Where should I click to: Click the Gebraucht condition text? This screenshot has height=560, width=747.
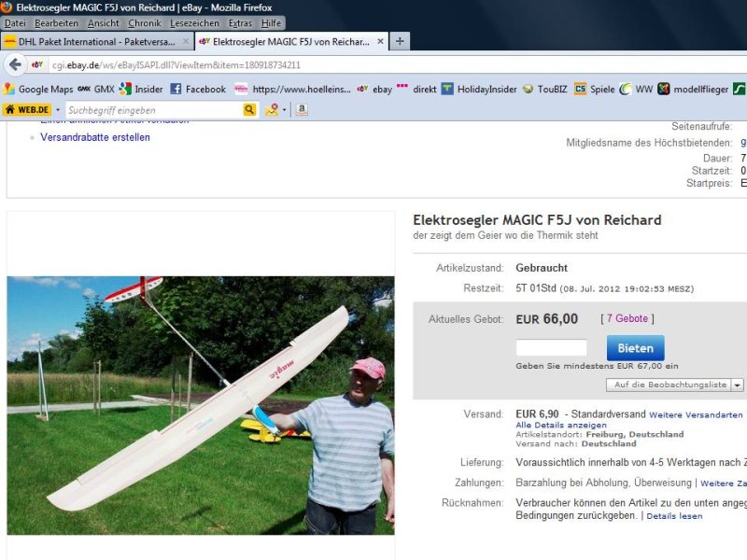point(542,268)
